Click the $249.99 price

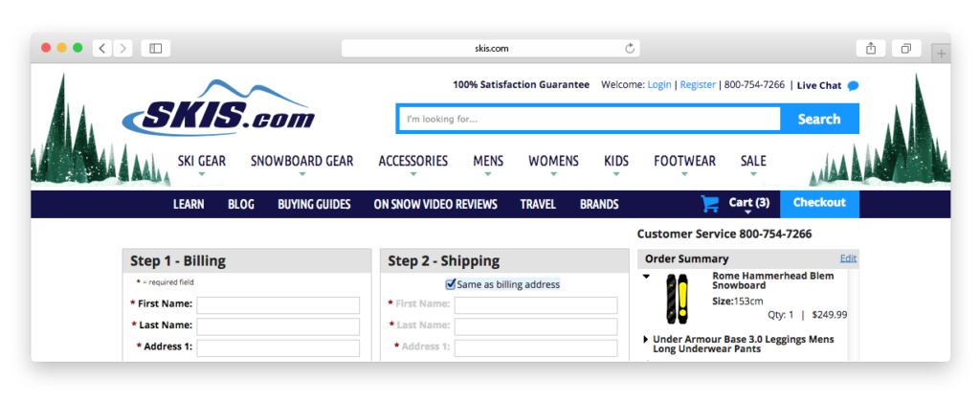pyautogui.click(x=830, y=315)
